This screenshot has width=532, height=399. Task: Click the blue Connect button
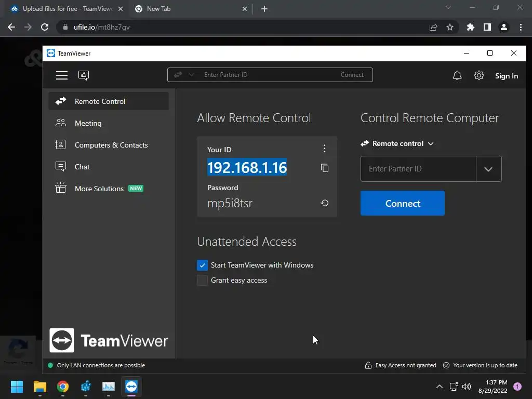[403, 203]
